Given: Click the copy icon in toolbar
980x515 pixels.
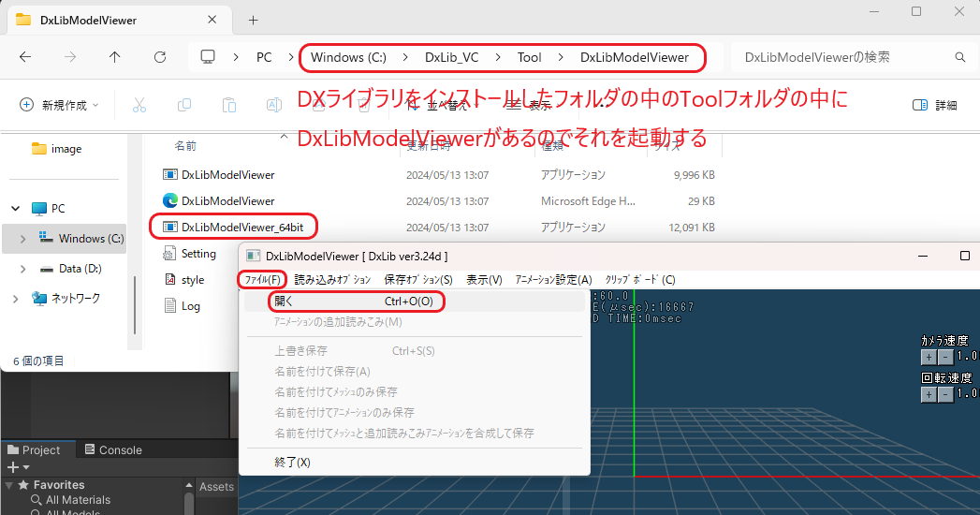Looking at the screenshot, I should point(183,105).
